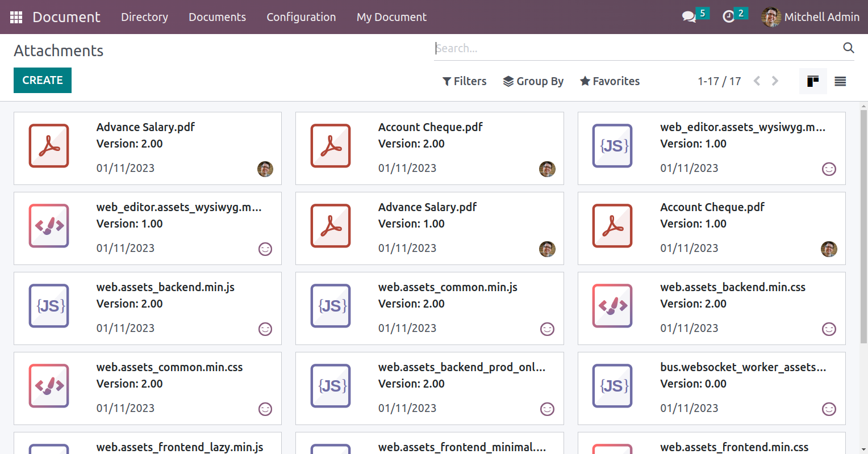Screen dimensions: 868x454
Task: Click PDF icon of Advance Salary.pdf version 2.00
Action: click(49, 146)
